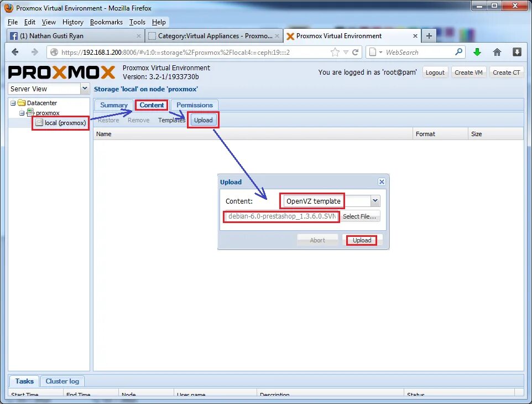Open the Tools menu
This screenshot has height=404, width=532.
137,22
